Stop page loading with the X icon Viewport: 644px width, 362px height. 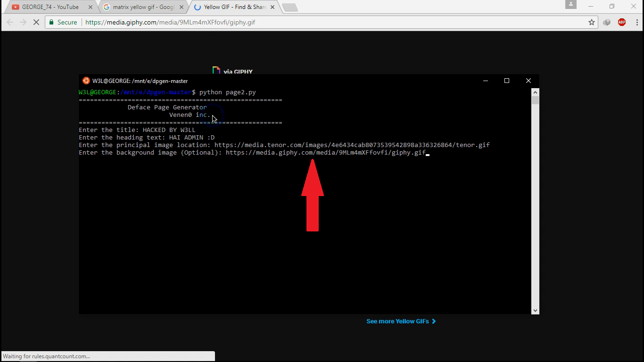36,22
